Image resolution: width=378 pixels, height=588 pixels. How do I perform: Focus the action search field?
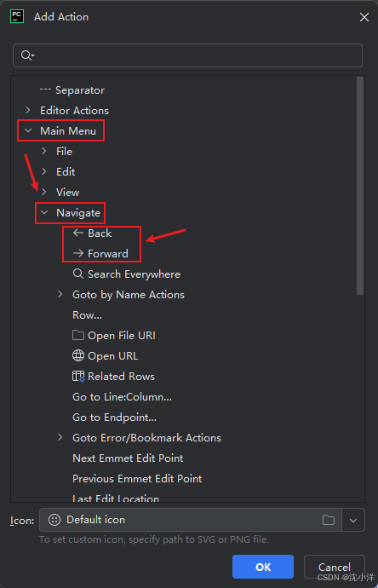[187, 55]
